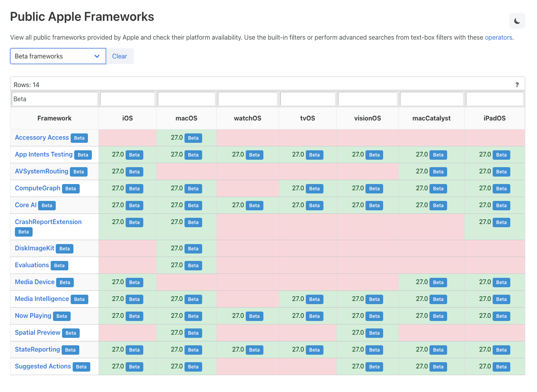Toggle dark mode moon icon

coord(517,21)
